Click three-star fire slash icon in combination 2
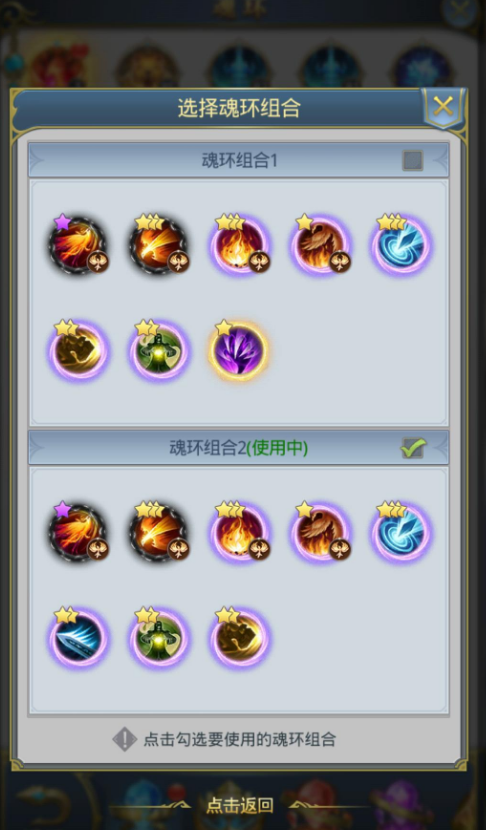 (159, 533)
